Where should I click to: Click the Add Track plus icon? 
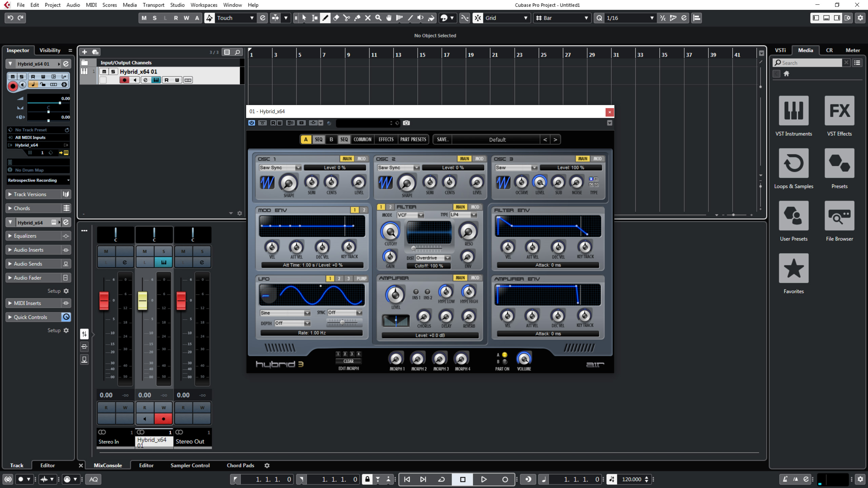84,52
